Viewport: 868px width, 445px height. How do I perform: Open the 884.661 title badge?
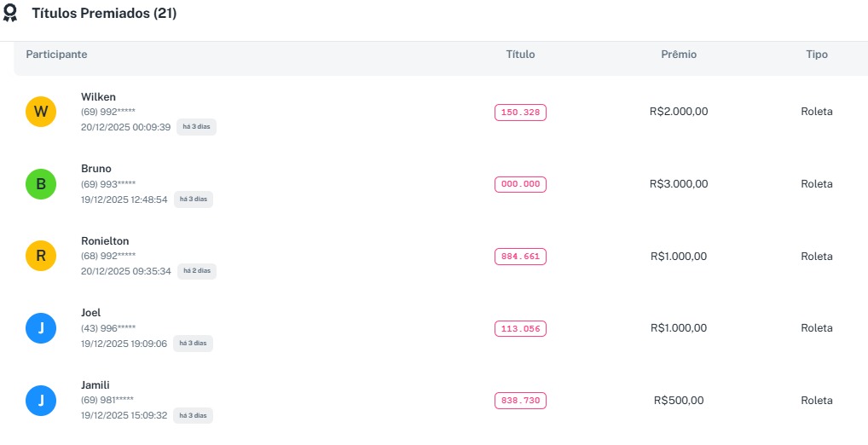520,256
